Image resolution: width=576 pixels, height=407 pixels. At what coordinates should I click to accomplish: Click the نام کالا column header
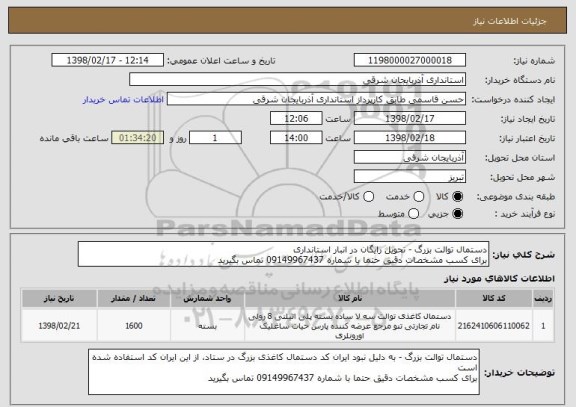[x=350, y=298]
